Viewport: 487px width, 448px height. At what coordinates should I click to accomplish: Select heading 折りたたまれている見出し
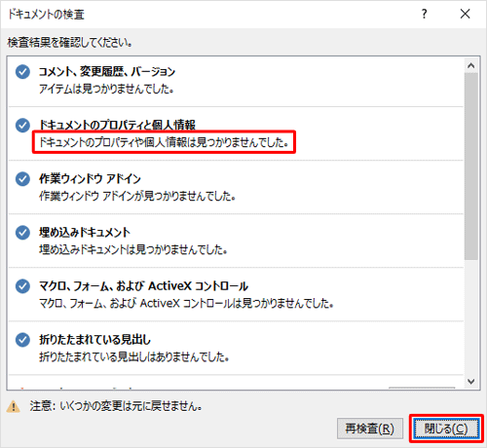point(94,340)
